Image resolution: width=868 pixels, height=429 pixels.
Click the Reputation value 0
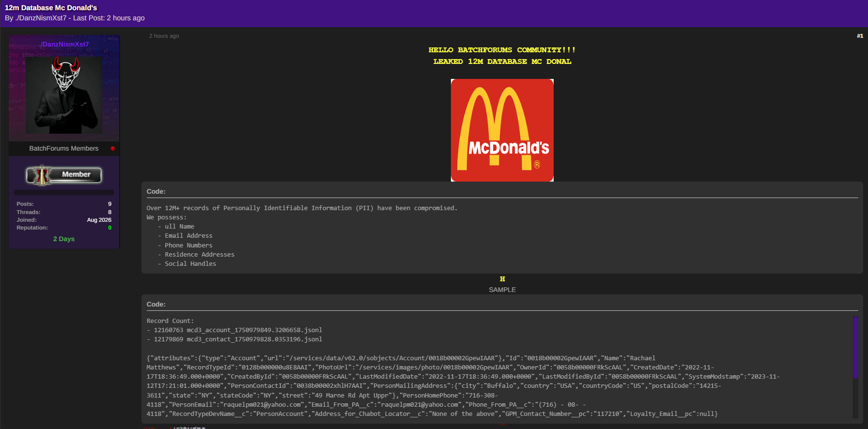pyautogui.click(x=110, y=228)
